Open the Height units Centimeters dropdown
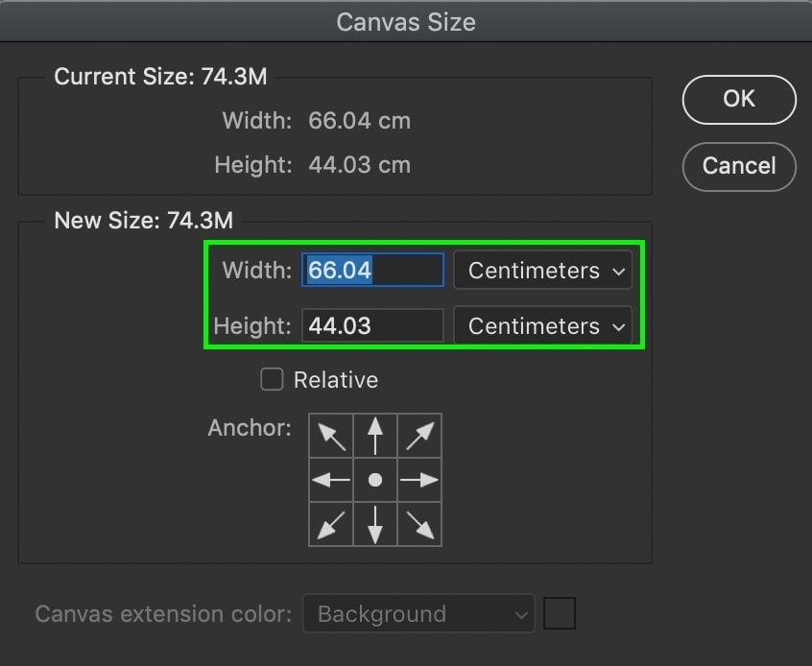812x666 pixels. point(542,326)
